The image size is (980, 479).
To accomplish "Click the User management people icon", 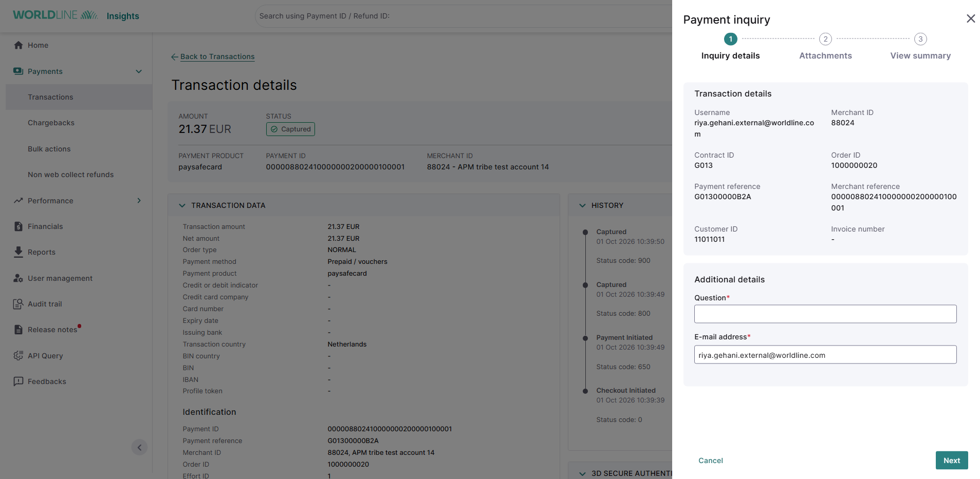I will tap(19, 278).
